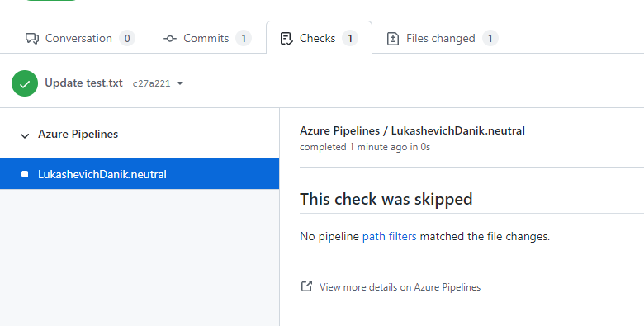Click the green success checkmark circle
The image size is (644, 326).
pos(25,83)
